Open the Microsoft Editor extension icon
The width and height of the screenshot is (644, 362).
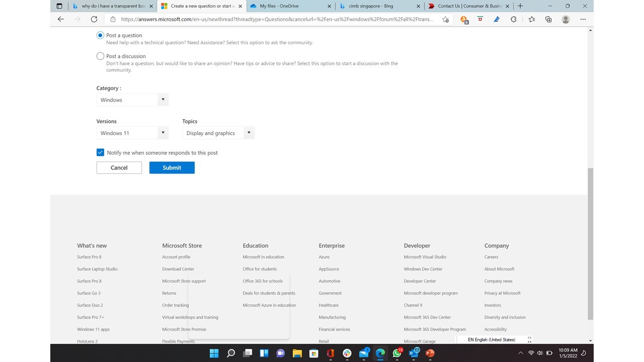tap(496, 19)
